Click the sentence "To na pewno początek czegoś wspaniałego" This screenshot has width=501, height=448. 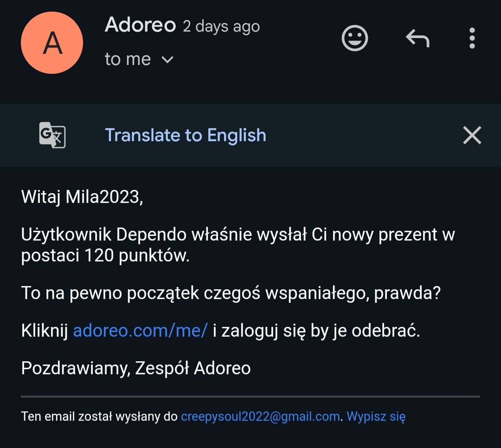point(231,293)
